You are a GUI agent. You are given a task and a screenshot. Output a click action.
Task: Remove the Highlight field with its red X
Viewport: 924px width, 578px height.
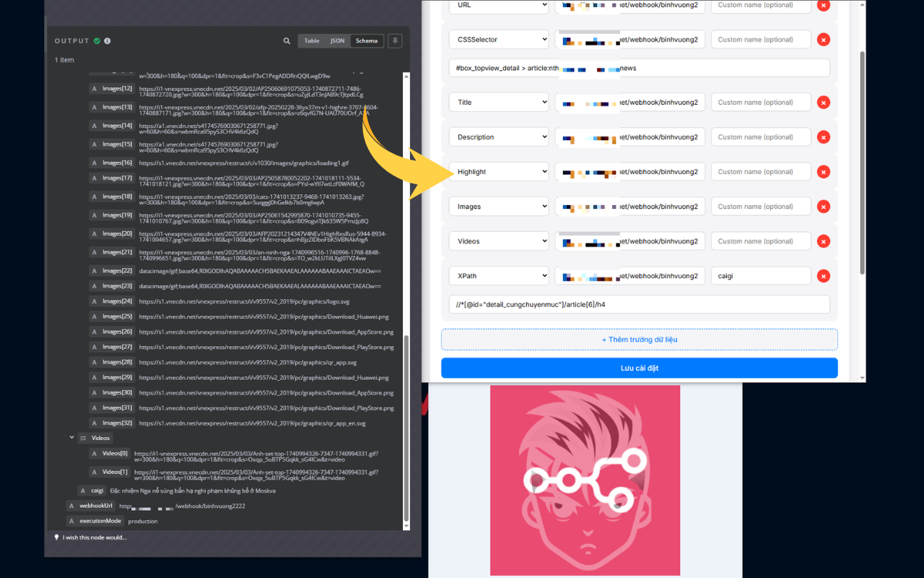coord(823,171)
